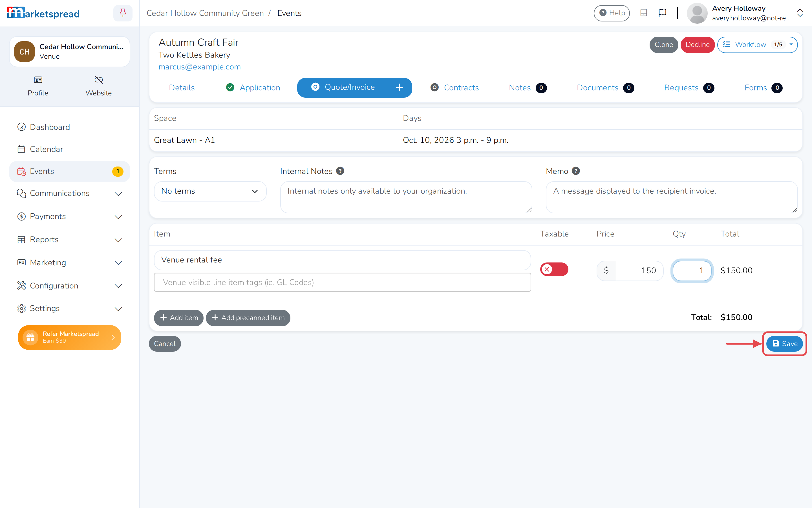Open the Terms dropdown showing No terms

[210, 191]
